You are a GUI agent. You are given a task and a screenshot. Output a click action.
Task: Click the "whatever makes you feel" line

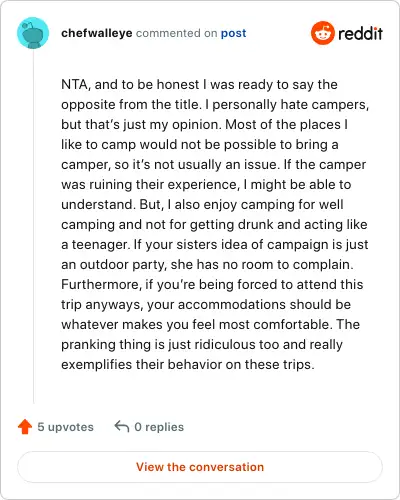tap(210, 325)
